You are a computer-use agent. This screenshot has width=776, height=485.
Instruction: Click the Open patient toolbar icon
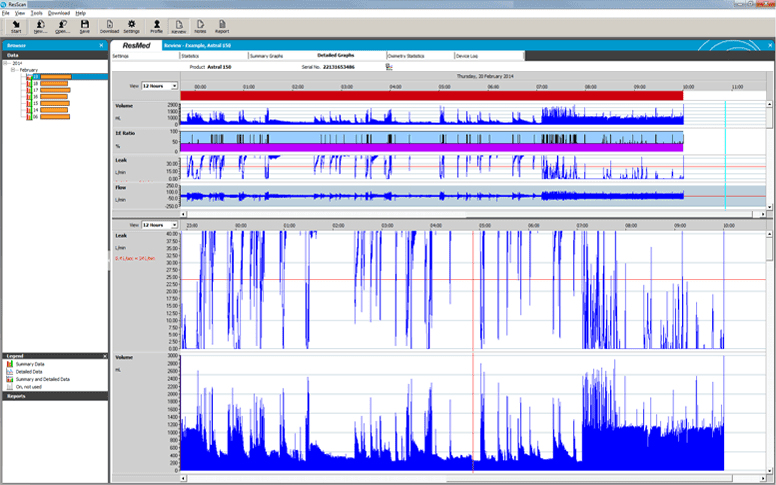pos(62,26)
